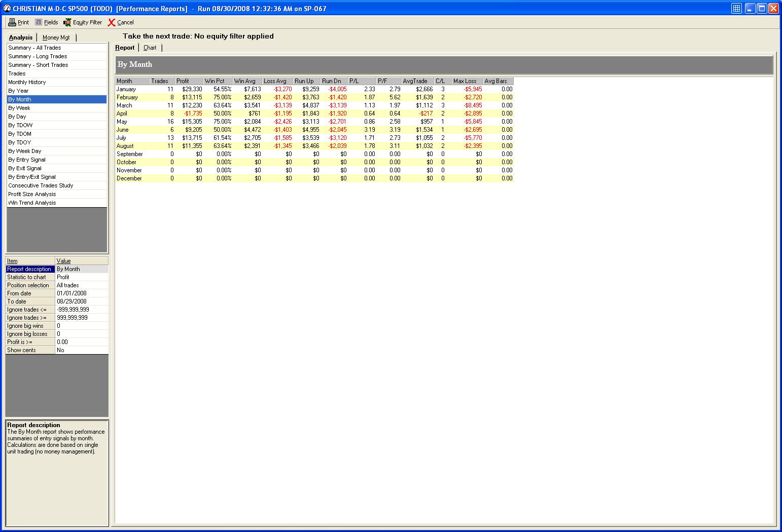Select the By Week Day report

coord(57,151)
